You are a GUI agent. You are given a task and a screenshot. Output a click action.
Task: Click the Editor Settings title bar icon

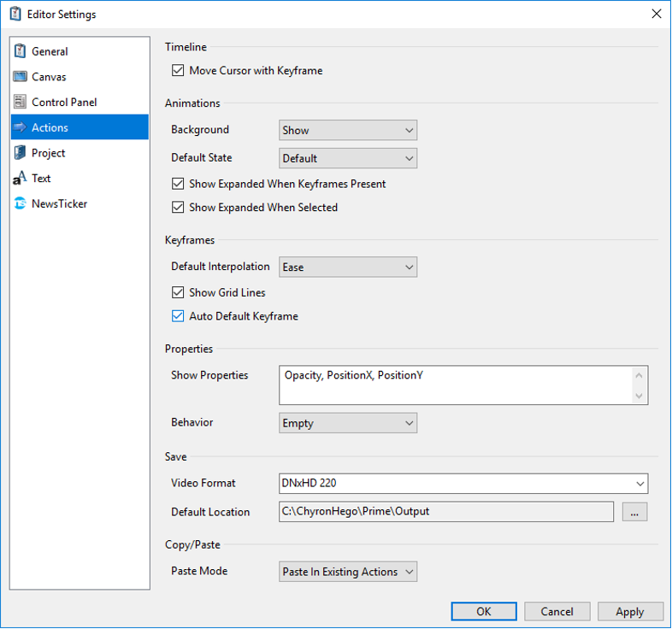click(x=15, y=14)
